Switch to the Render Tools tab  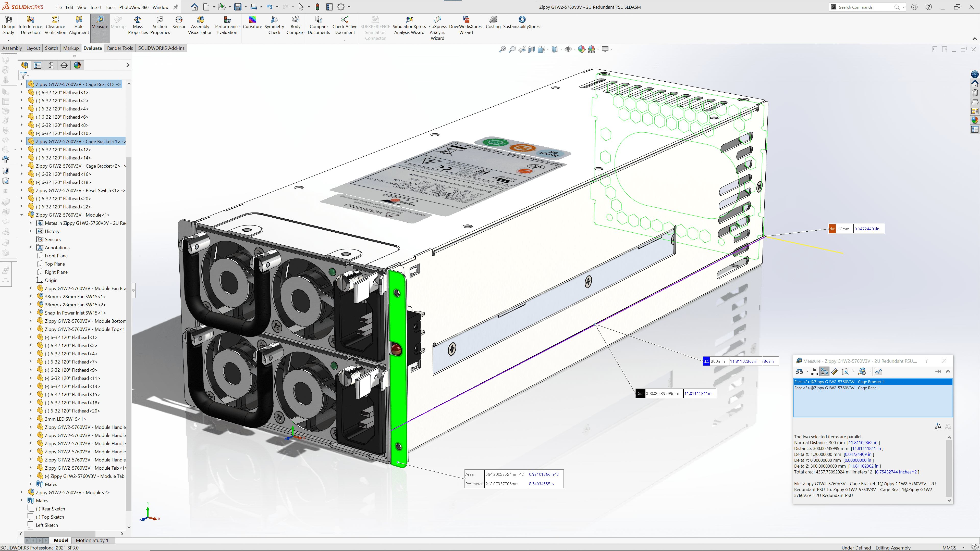click(120, 48)
